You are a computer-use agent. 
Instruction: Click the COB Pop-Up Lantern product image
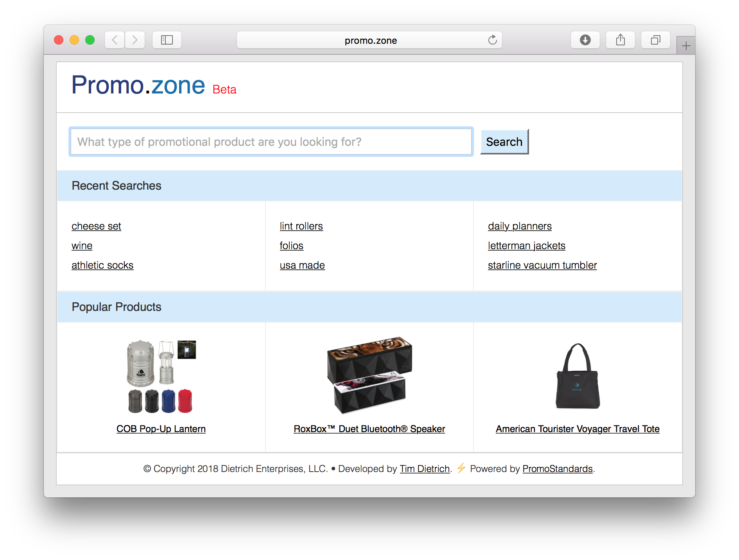click(161, 376)
